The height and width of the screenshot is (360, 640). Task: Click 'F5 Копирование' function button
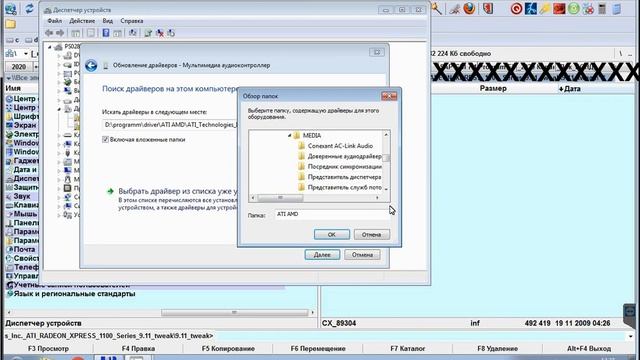[228, 349]
